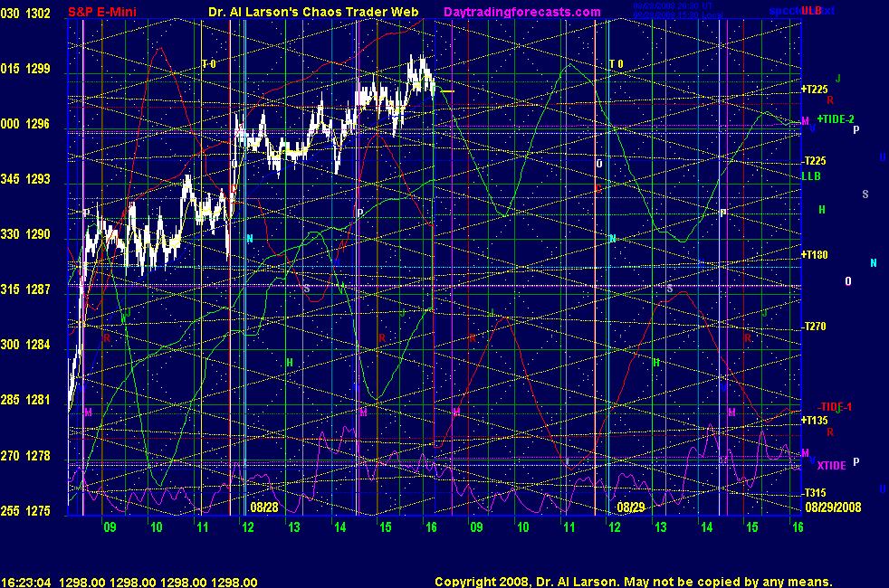Click the 'Daytradingforecasts.com' site name

[522, 12]
